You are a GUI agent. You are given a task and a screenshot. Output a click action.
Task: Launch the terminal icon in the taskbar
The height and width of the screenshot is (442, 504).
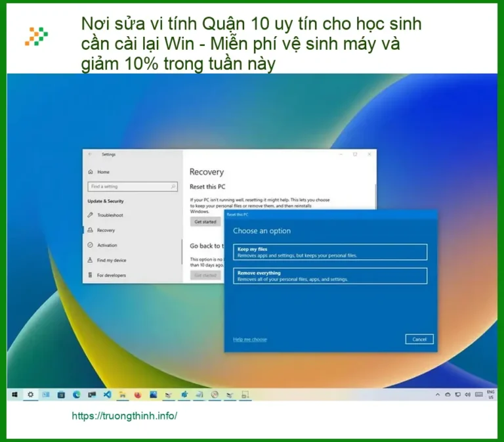[92, 395]
